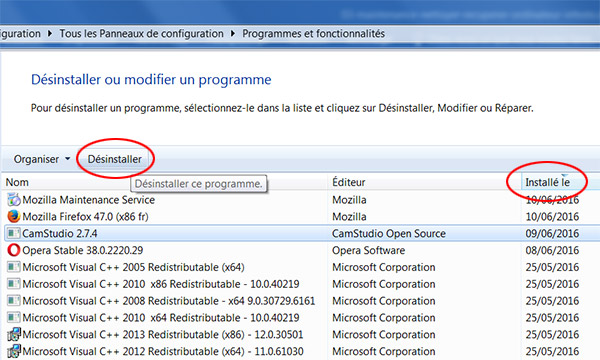Click date 25/05/2016 in Visual C++ 2012 row
The height and width of the screenshot is (360, 600).
(552, 351)
